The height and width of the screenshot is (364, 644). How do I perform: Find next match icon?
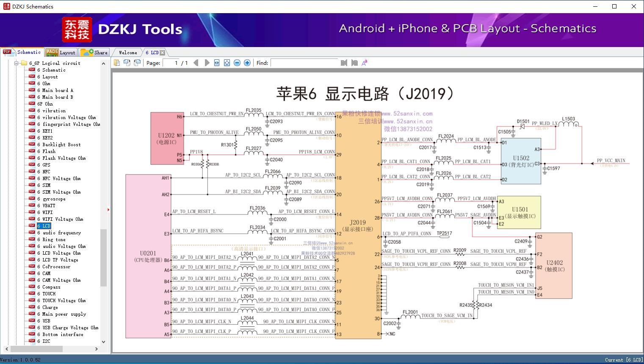354,63
